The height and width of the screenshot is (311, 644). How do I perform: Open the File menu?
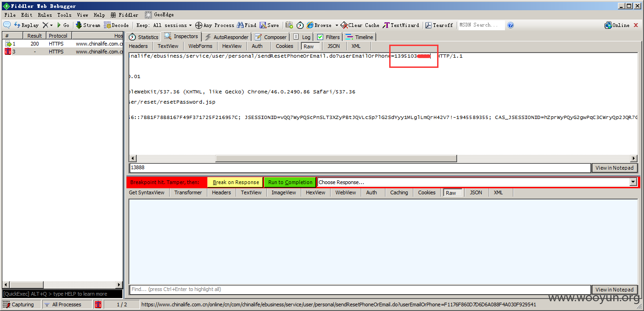tap(10, 15)
